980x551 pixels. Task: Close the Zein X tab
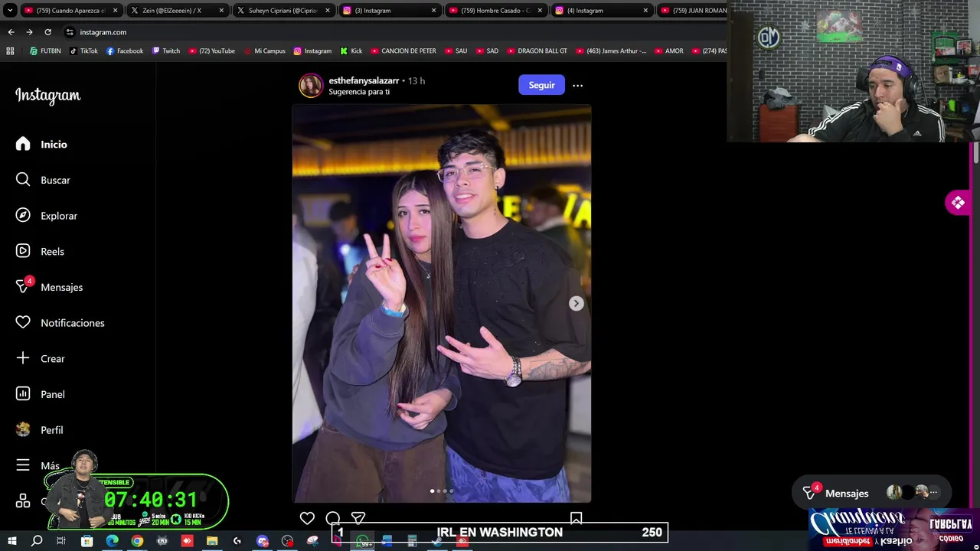point(222,11)
